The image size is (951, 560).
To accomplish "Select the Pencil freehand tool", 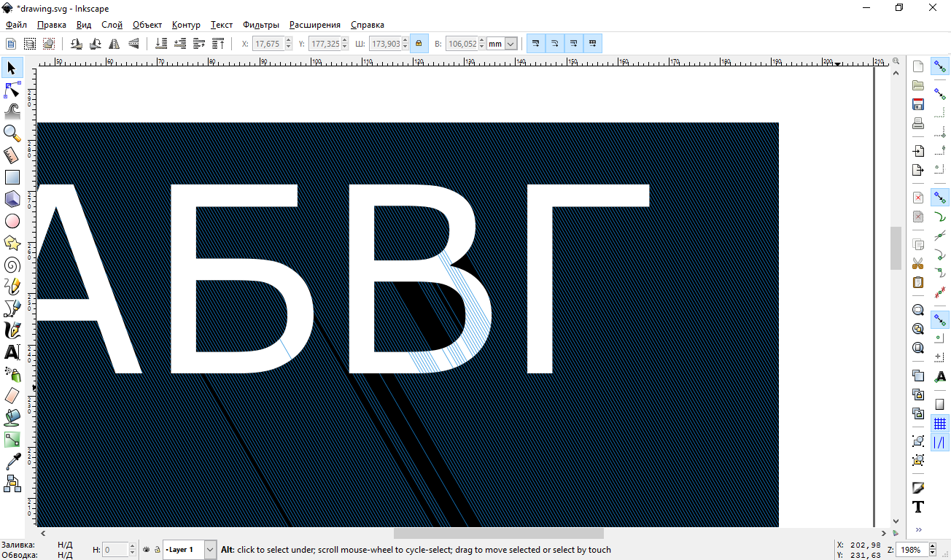I will pyautogui.click(x=12, y=287).
